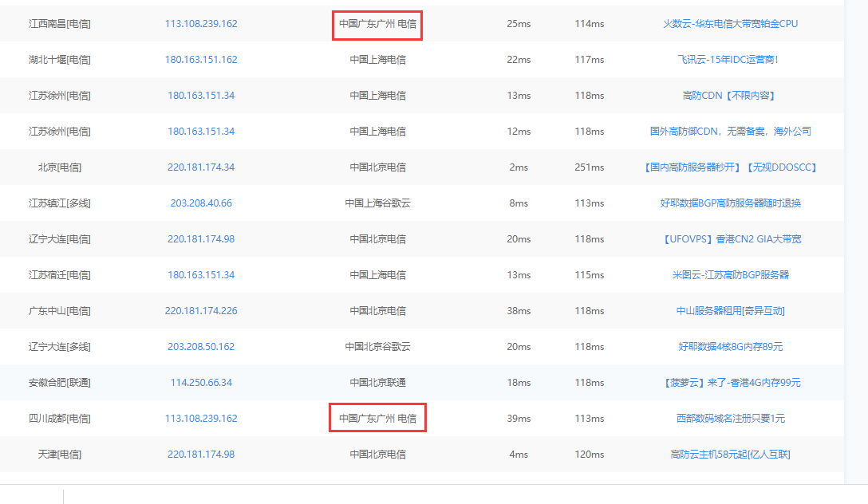
Task: Click IP 220.181.174.34 in the 北京 row
Action: 201,167
